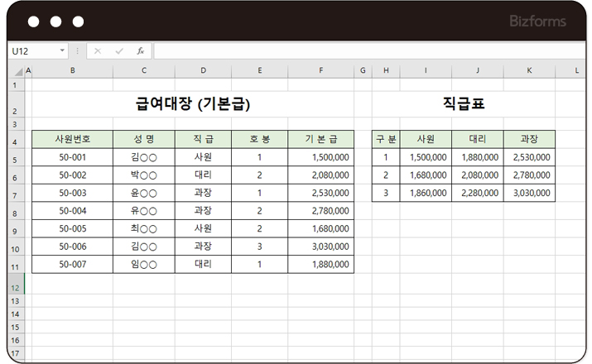Click 기본급 cell 2,080,000 for 50-002
Image resolution: width=592 pixels, height=364 pixels.
(x=321, y=175)
